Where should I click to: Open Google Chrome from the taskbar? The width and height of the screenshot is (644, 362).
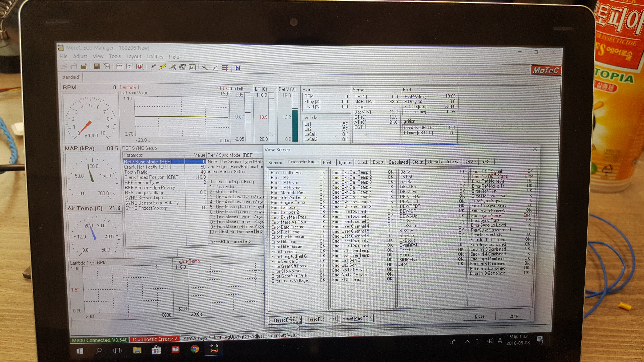coord(194,349)
